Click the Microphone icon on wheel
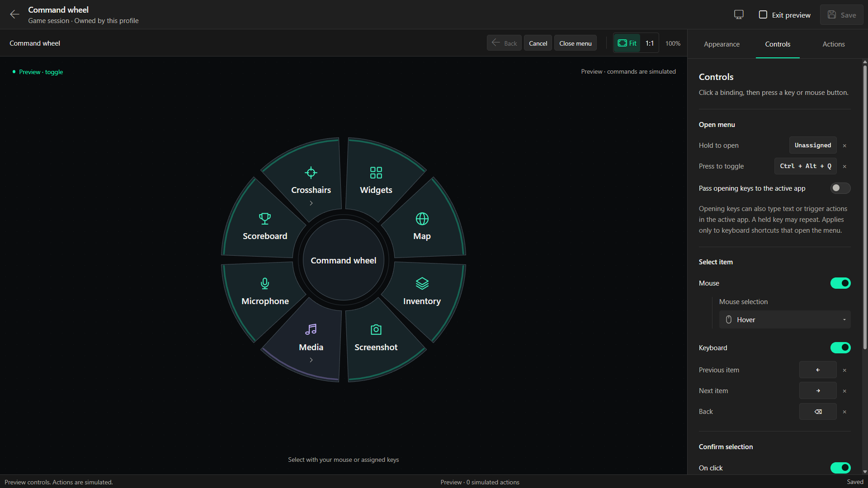Image resolution: width=868 pixels, height=488 pixels. coord(265,283)
